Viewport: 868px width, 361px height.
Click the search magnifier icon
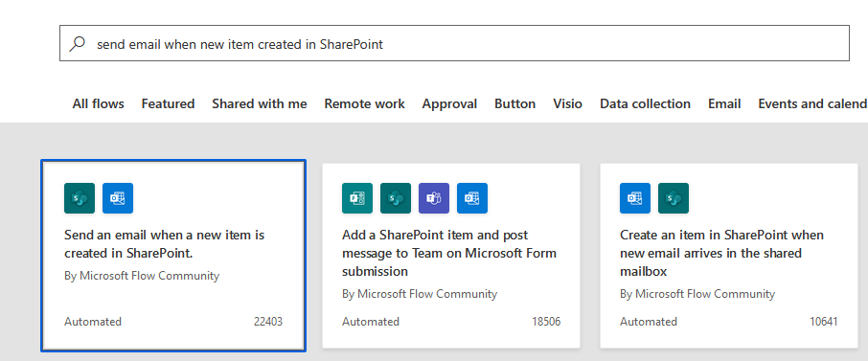pyautogui.click(x=77, y=44)
